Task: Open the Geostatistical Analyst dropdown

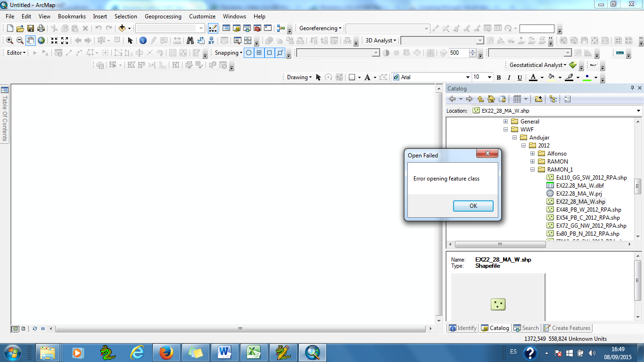Action: [538, 65]
